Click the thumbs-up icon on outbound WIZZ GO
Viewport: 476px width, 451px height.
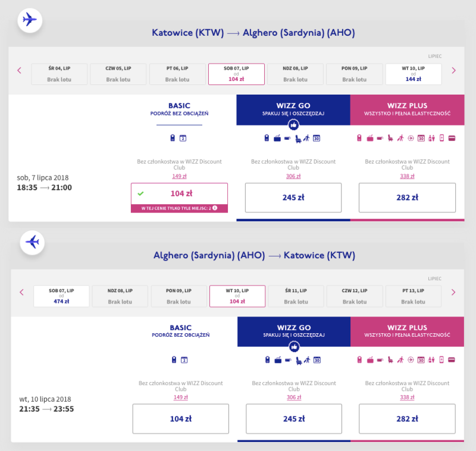point(293,124)
